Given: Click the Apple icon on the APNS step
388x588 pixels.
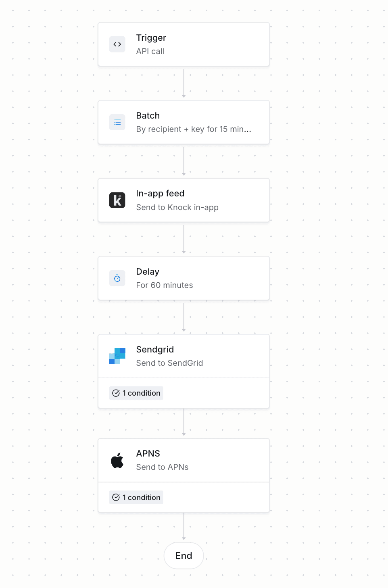Looking at the screenshot, I should coord(117,460).
